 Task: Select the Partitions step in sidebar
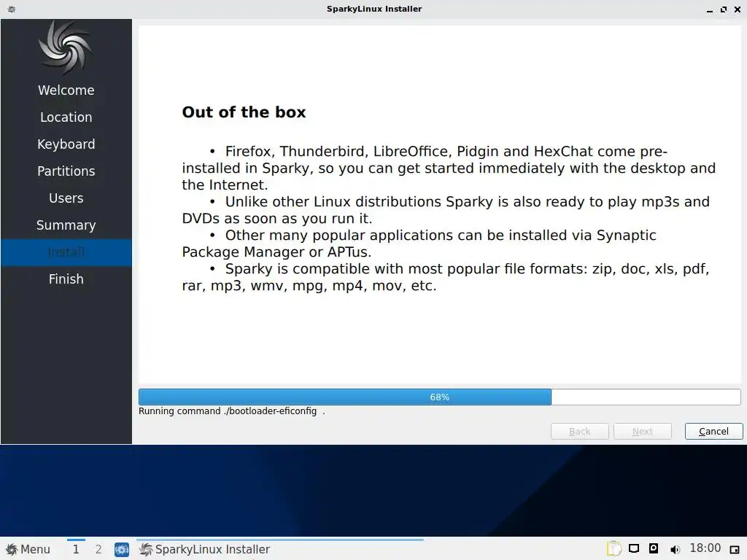pyautogui.click(x=66, y=171)
